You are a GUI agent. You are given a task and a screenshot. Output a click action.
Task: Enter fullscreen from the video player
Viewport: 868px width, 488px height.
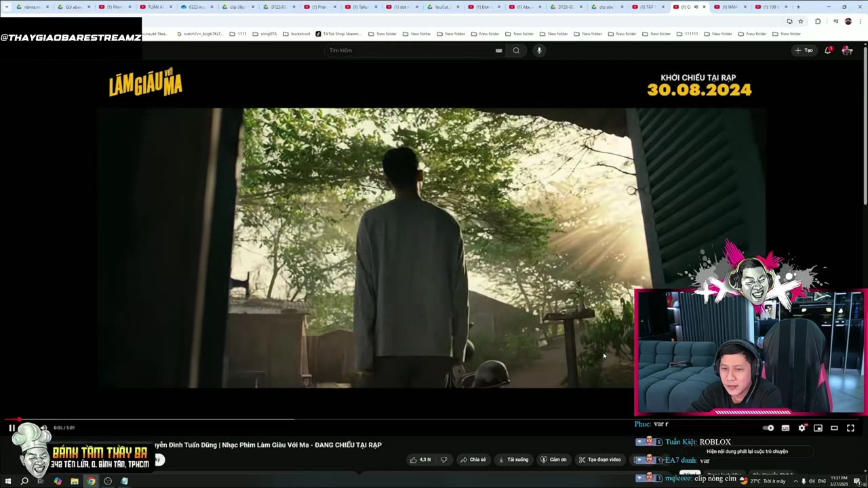850,428
